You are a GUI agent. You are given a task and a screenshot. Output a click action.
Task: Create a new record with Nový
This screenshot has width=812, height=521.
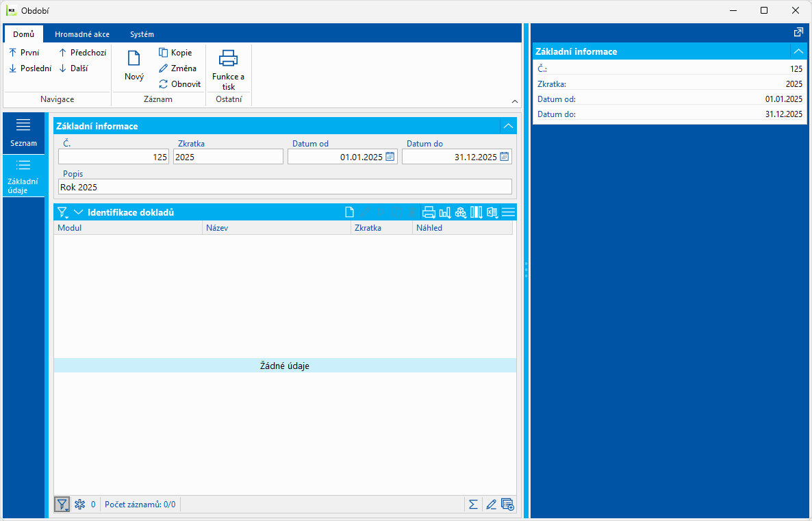coord(134,66)
